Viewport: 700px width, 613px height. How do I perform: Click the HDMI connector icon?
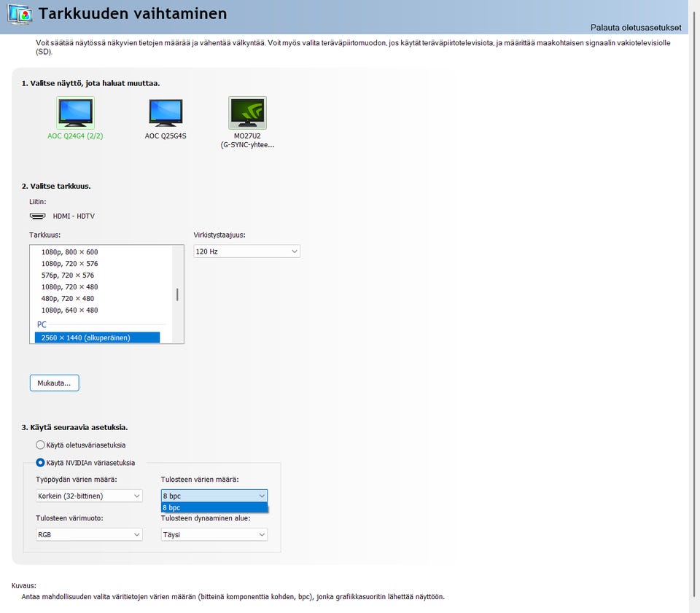[x=37, y=216]
